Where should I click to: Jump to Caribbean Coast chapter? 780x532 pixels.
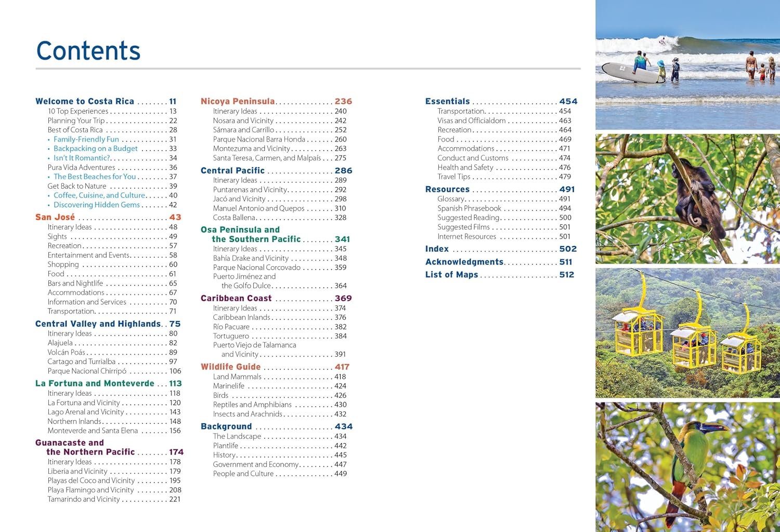[x=236, y=299]
